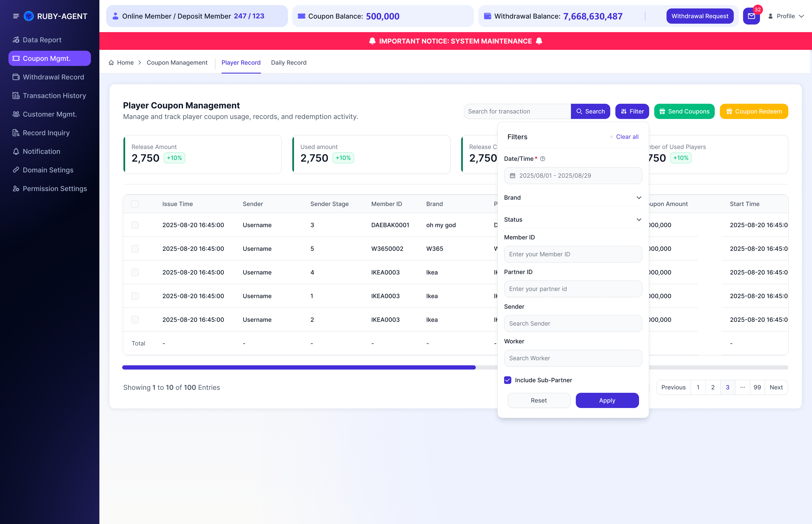Viewport: 812px width, 524px height.
Task: Sort by Issue Time column header
Action: coord(177,204)
